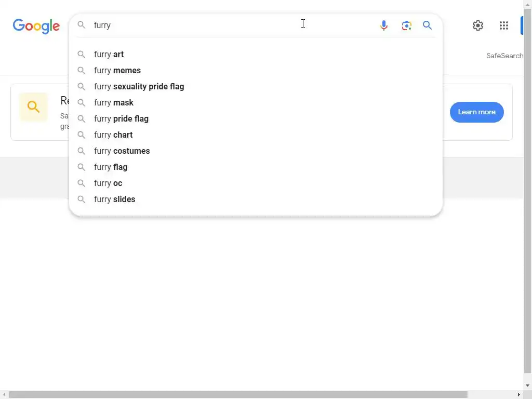Click the Google logo

(x=36, y=26)
